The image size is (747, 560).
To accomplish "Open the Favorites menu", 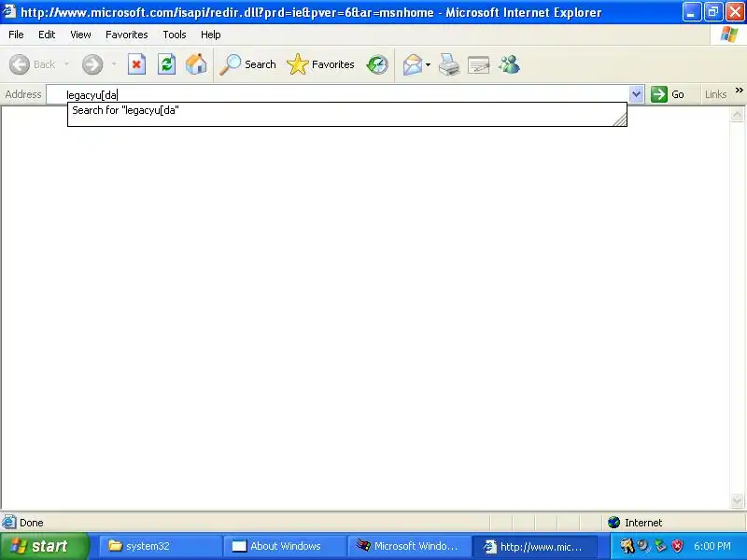I will (x=127, y=35).
